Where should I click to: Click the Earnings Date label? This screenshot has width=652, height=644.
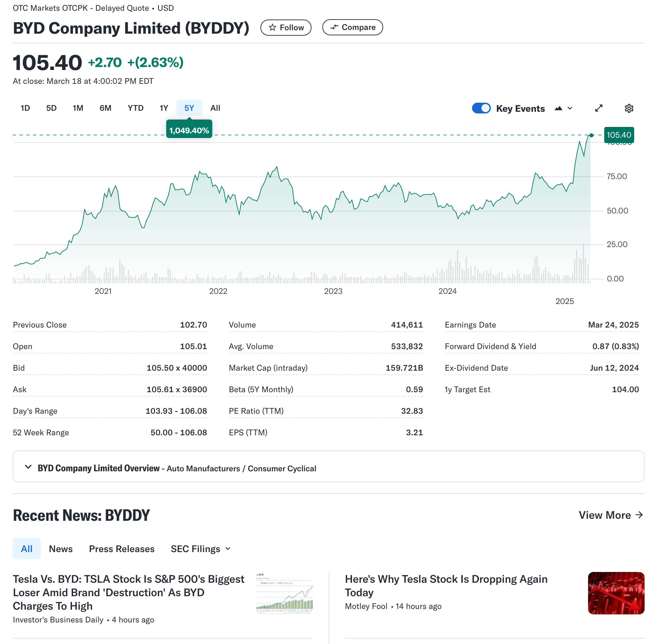click(470, 325)
